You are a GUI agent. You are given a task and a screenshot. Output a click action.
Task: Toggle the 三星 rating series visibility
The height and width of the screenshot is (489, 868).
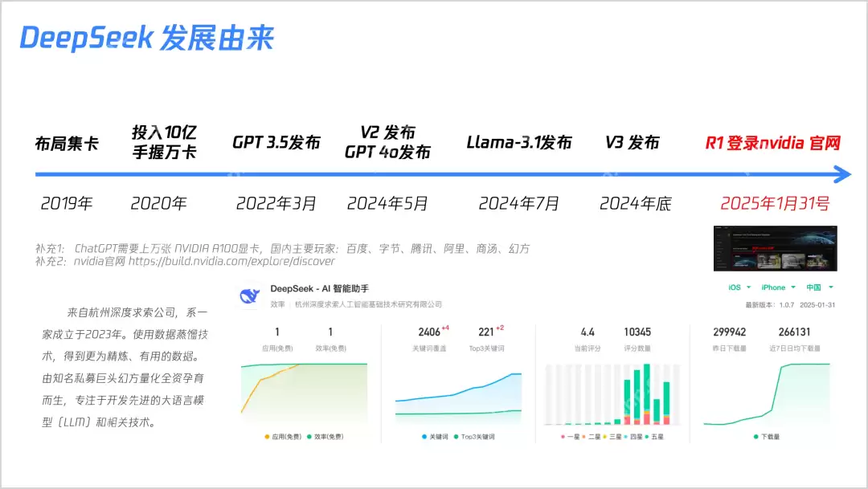pos(604,437)
